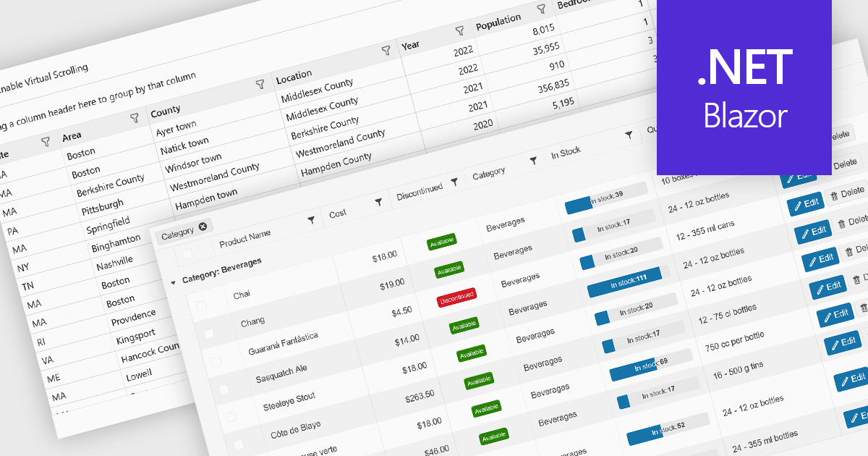Open the Location column filter in back grid
The width and height of the screenshot is (868, 456).
pos(386,51)
